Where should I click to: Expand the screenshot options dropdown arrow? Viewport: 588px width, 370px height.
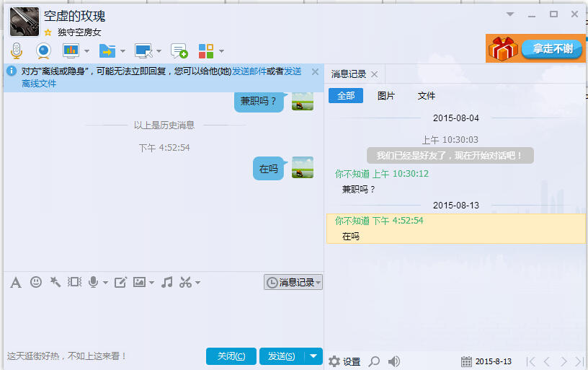[x=197, y=283]
